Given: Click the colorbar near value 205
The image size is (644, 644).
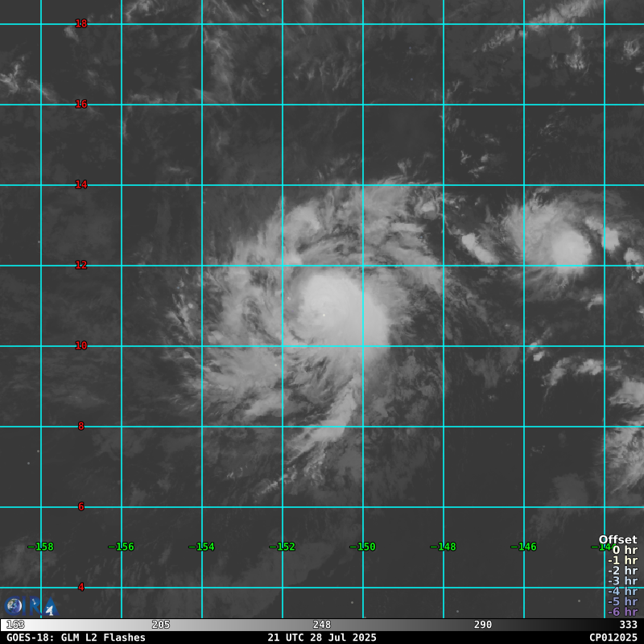Looking at the screenshot, I should (161, 625).
